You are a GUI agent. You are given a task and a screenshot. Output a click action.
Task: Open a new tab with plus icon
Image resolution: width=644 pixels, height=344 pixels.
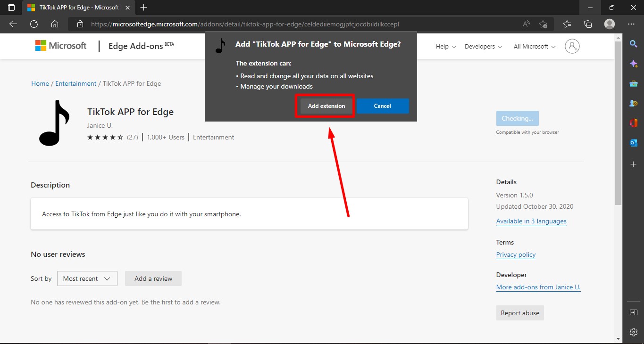click(x=144, y=8)
